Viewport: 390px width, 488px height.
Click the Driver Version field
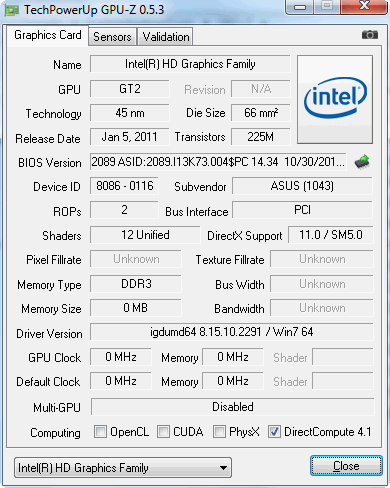tap(232, 332)
